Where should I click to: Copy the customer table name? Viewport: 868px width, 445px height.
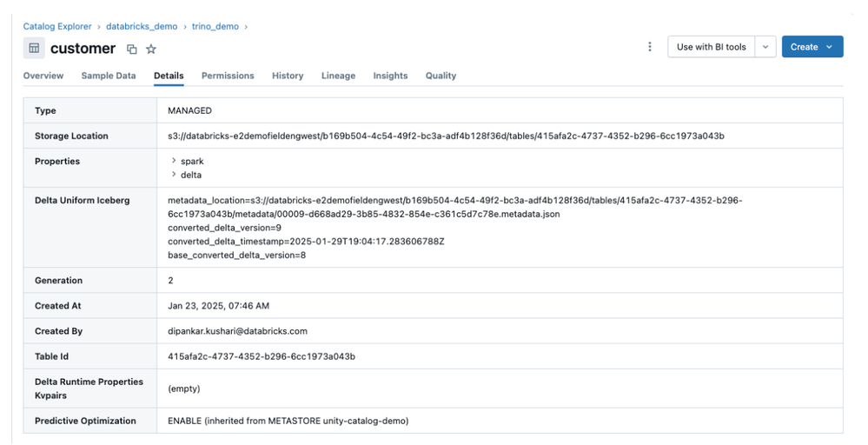tap(132, 50)
